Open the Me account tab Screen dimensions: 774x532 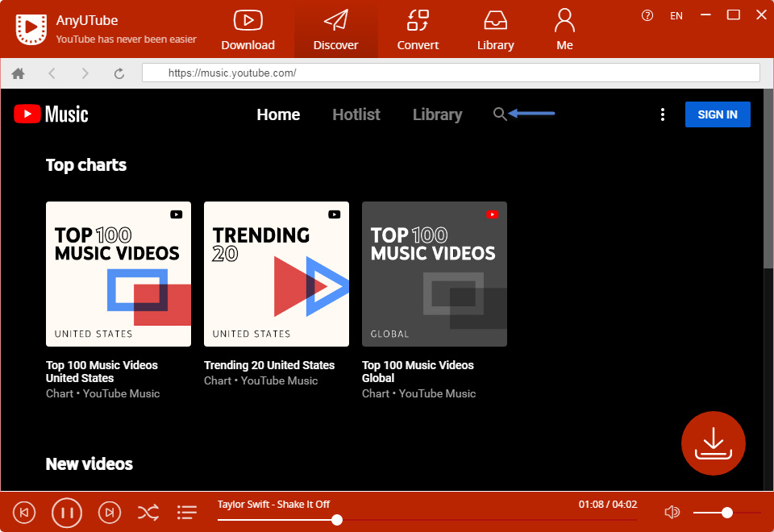click(x=564, y=31)
